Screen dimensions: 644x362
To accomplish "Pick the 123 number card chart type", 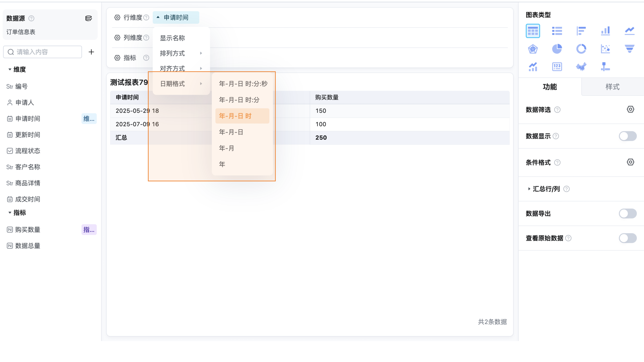I will coord(557,67).
